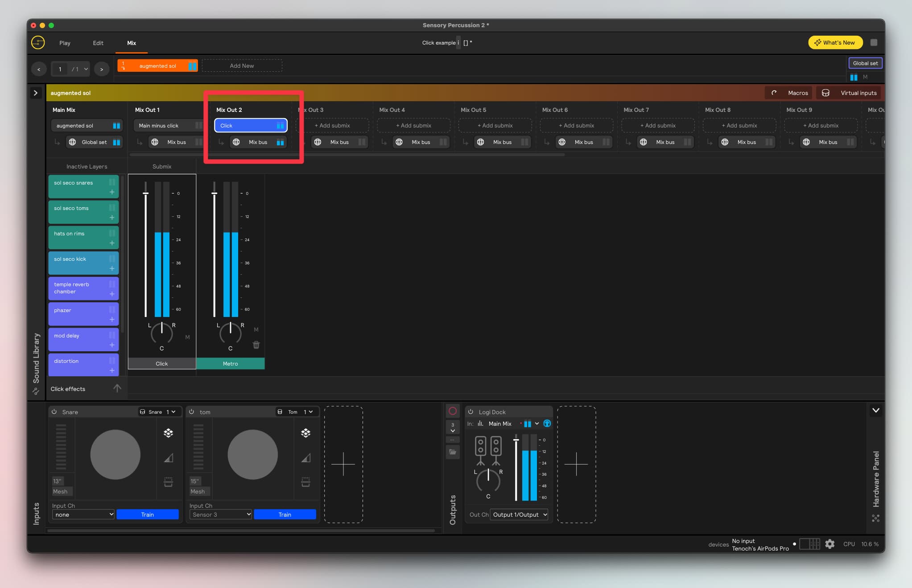The width and height of the screenshot is (912, 588).
Task: Open the tom velocity curve icon
Action: (305, 458)
